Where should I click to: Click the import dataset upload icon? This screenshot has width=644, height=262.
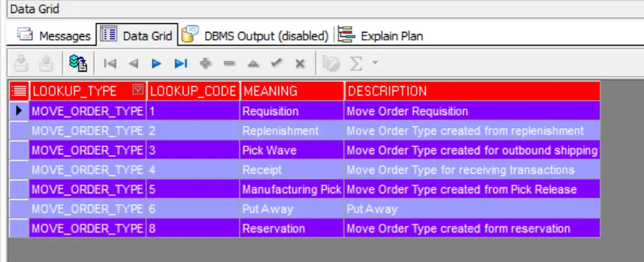click(46, 64)
